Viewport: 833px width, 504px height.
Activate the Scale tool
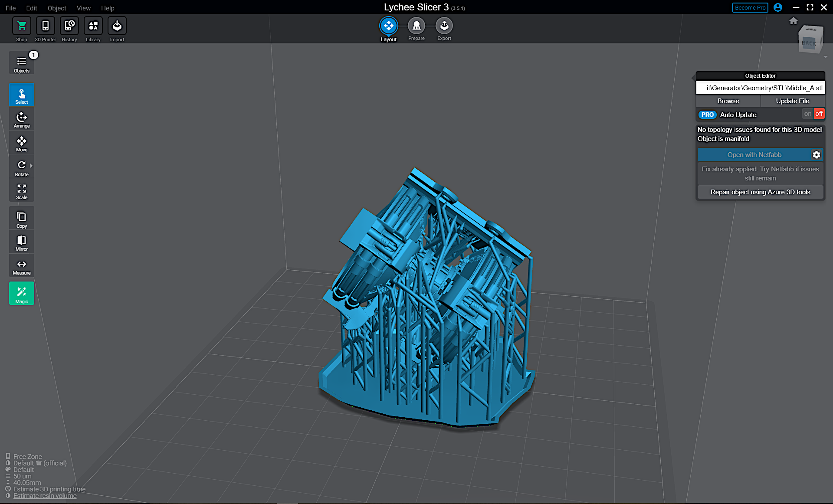click(21, 191)
